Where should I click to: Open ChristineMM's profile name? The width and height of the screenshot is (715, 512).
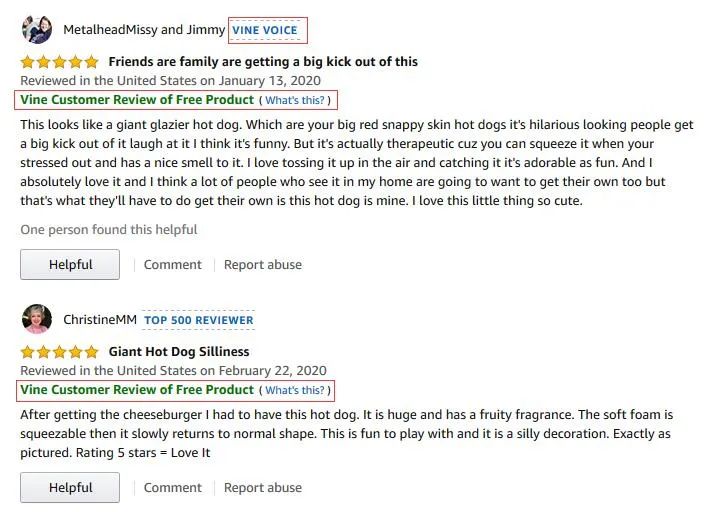[99, 320]
